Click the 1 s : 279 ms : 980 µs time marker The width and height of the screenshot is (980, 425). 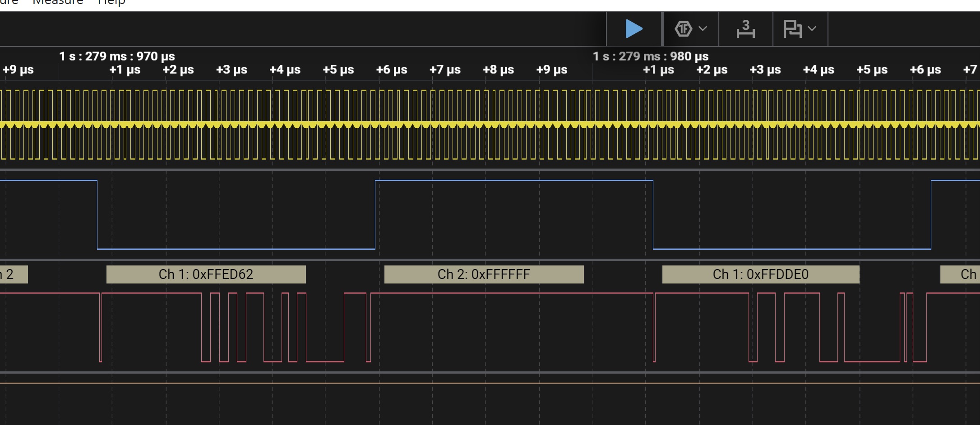click(650, 56)
